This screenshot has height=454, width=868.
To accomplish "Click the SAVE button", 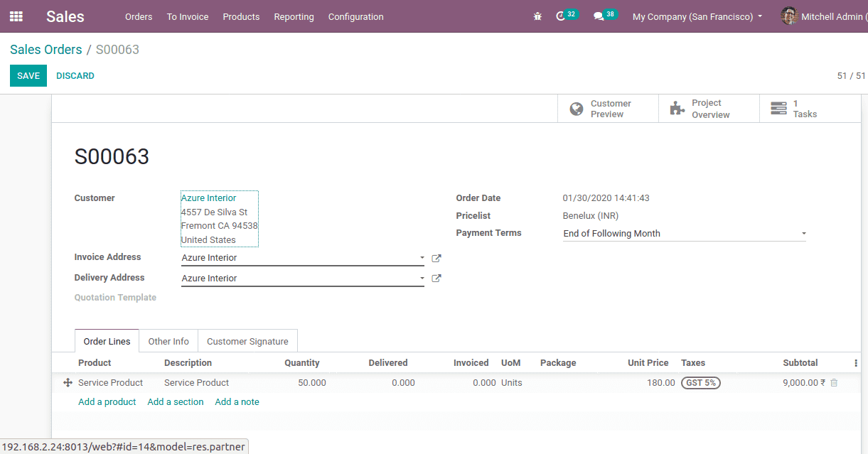I will click(28, 76).
